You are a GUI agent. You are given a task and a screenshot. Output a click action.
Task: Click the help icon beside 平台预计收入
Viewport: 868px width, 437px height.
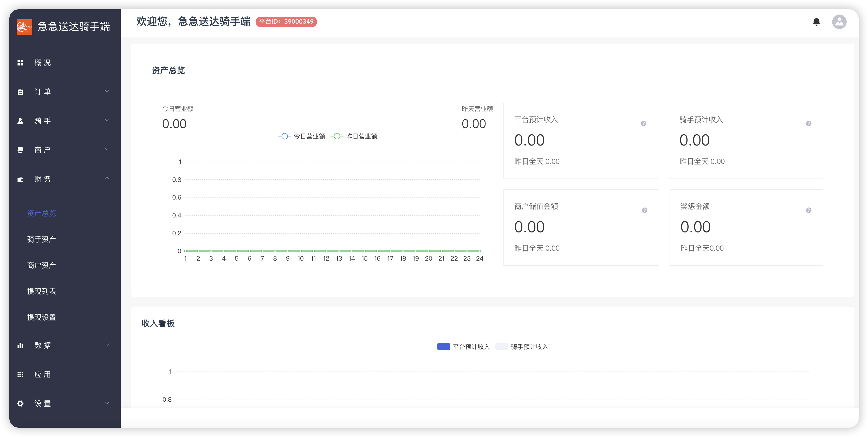(x=643, y=124)
